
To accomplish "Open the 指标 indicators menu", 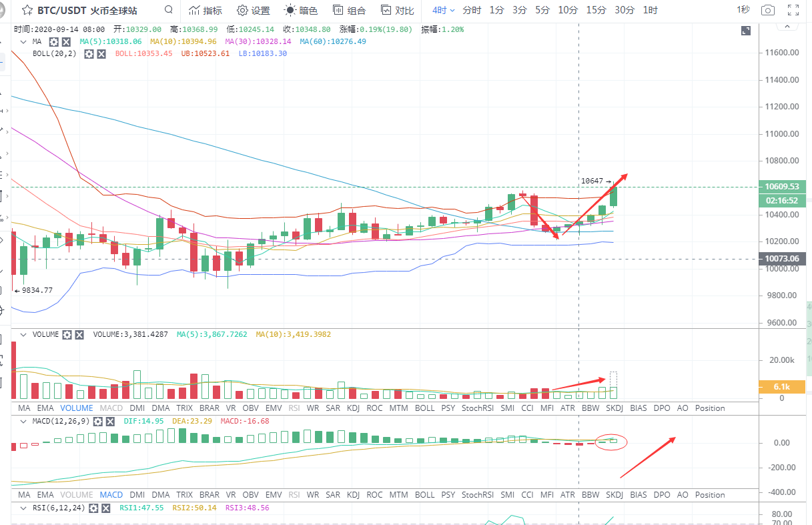I will click(206, 10).
